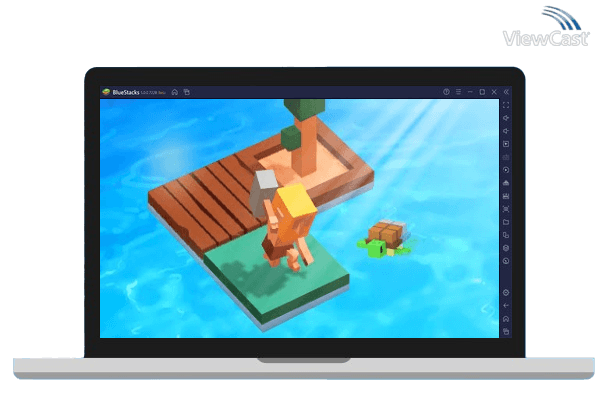
Task: Click the recent apps icon at sidebar bottom
Action: 506,331
